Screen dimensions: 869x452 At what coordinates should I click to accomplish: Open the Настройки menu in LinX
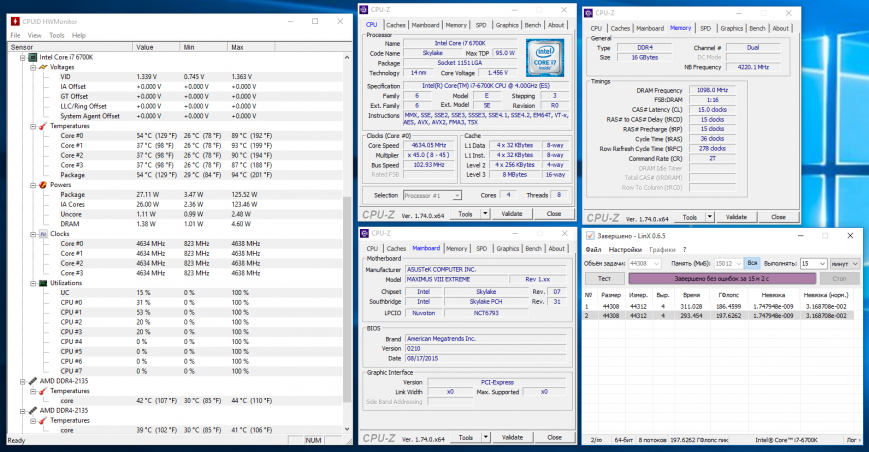point(625,250)
